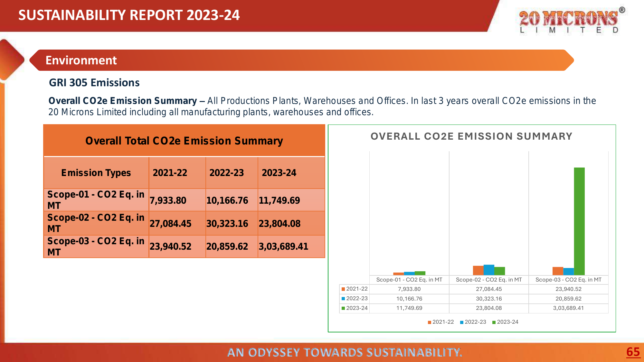The height and width of the screenshot is (362, 644).
Task: Click the GRI 305 Emissions heading
Action: point(94,83)
